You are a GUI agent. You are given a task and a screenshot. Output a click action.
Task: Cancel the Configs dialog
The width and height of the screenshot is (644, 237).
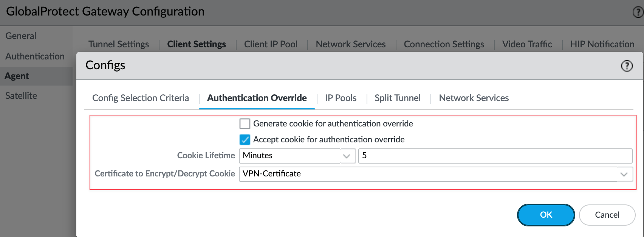pos(607,215)
